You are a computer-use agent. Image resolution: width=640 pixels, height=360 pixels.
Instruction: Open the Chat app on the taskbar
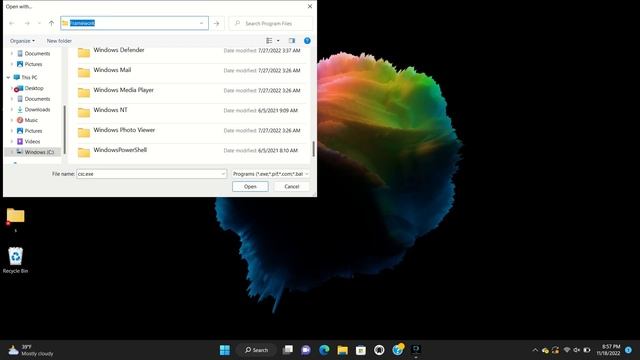(x=306, y=350)
